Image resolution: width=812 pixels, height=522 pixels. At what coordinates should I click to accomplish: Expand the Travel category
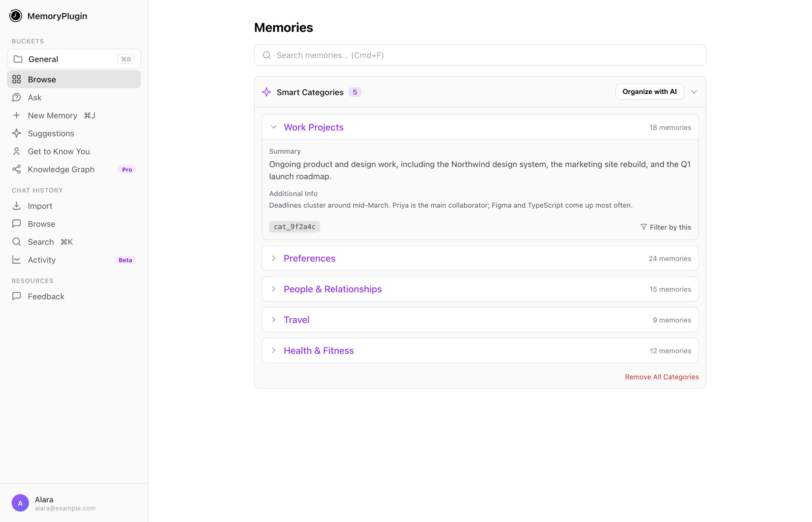274,320
